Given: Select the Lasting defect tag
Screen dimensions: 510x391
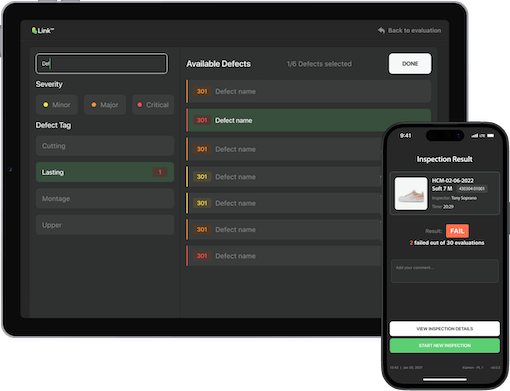Looking at the screenshot, I should tap(105, 172).
